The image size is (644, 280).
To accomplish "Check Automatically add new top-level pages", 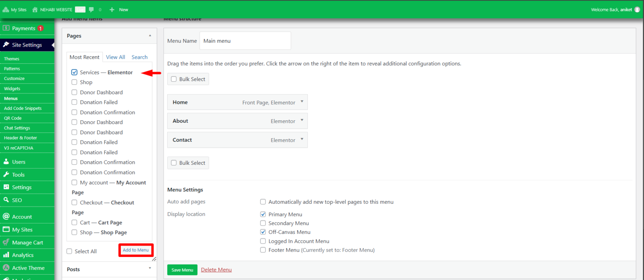I will coord(263,202).
